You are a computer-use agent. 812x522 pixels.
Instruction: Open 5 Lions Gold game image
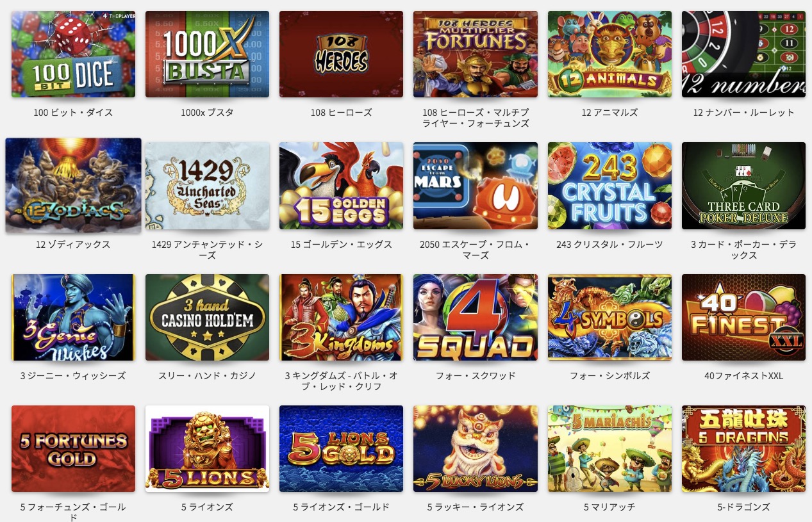(341, 448)
